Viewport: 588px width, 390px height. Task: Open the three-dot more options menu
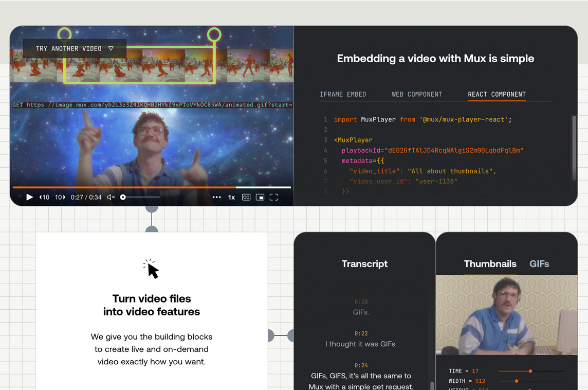tap(216, 197)
